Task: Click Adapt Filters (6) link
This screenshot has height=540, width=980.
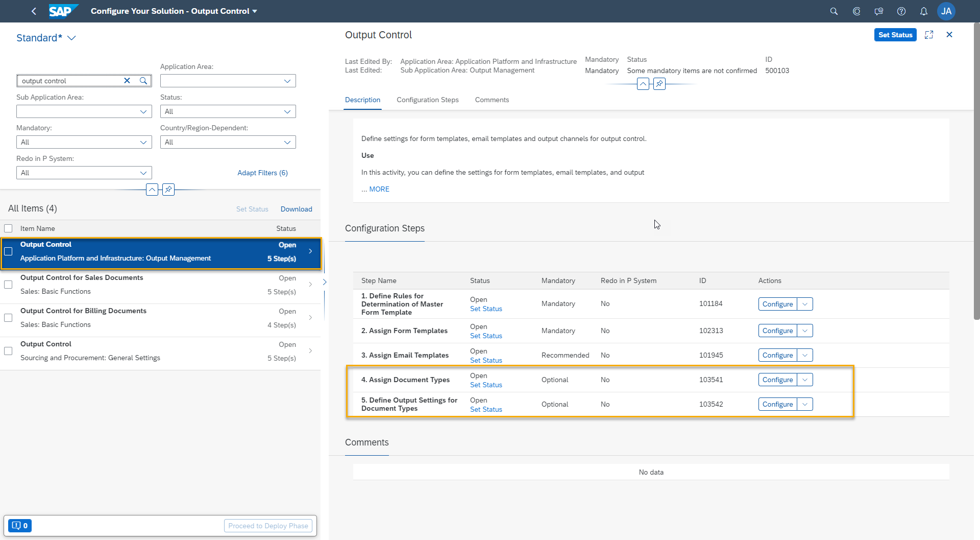Action: click(262, 173)
